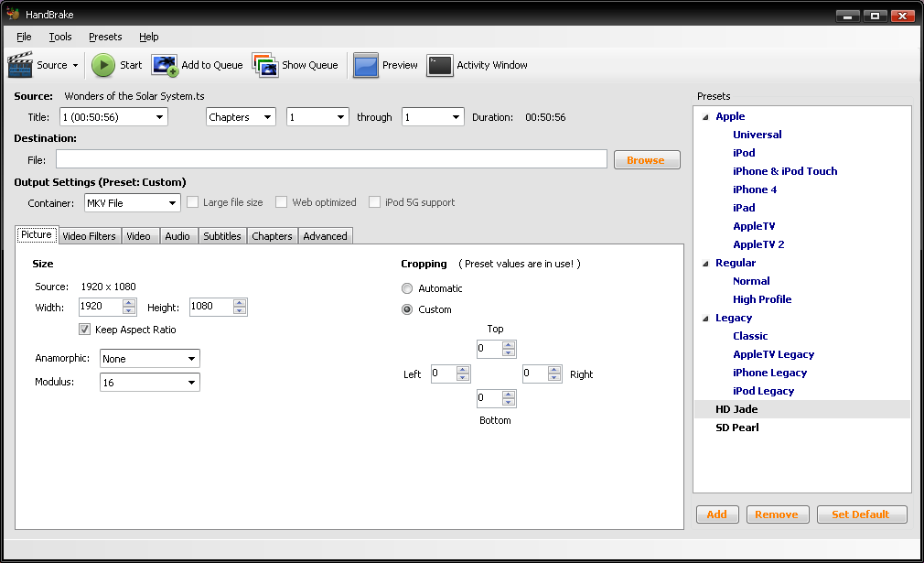Select the Classic preset
The image size is (924, 563).
point(750,335)
